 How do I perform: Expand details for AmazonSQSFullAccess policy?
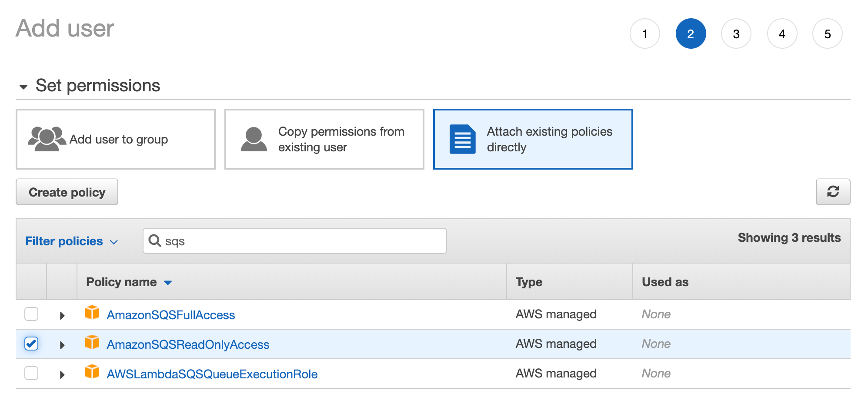click(62, 314)
